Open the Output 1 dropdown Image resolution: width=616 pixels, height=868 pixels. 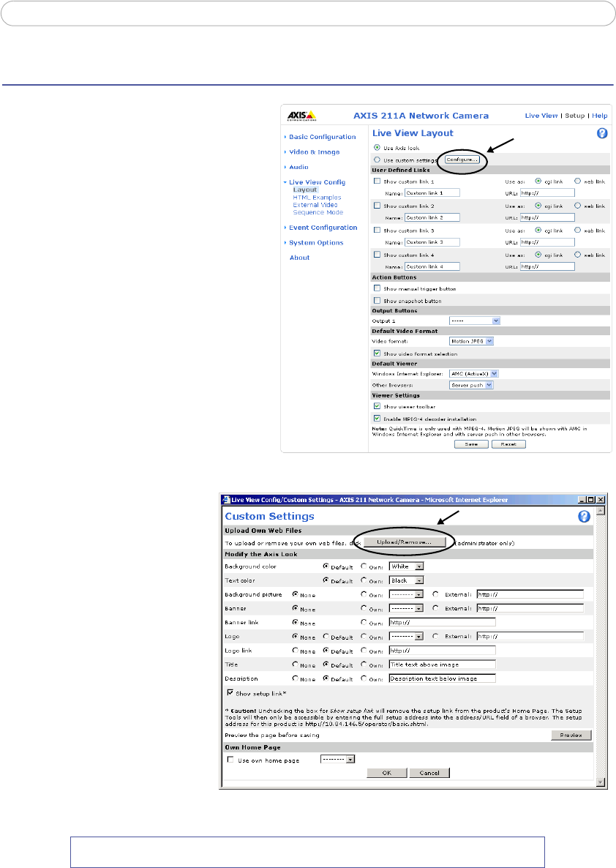tap(474, 321)
